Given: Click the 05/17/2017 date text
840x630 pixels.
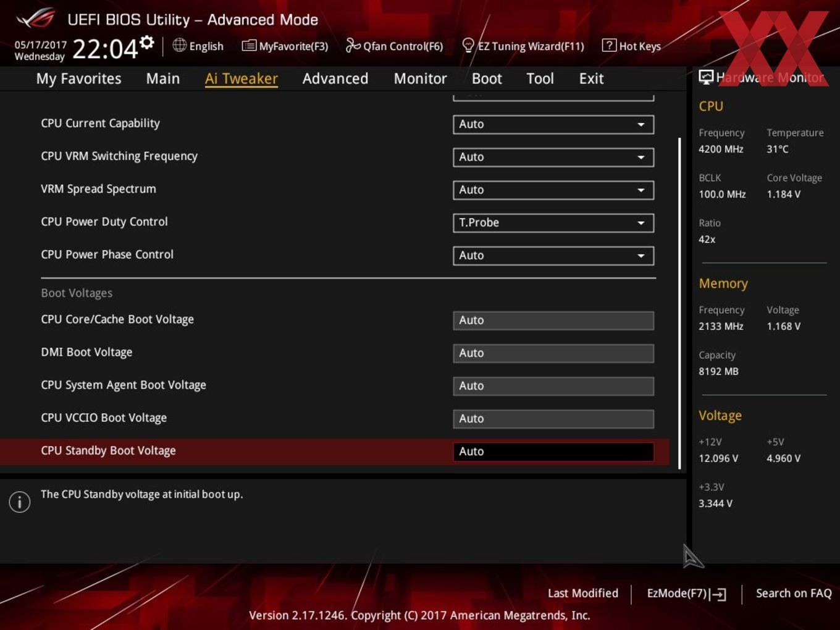Looking at the screenshot, I should 40,44.
